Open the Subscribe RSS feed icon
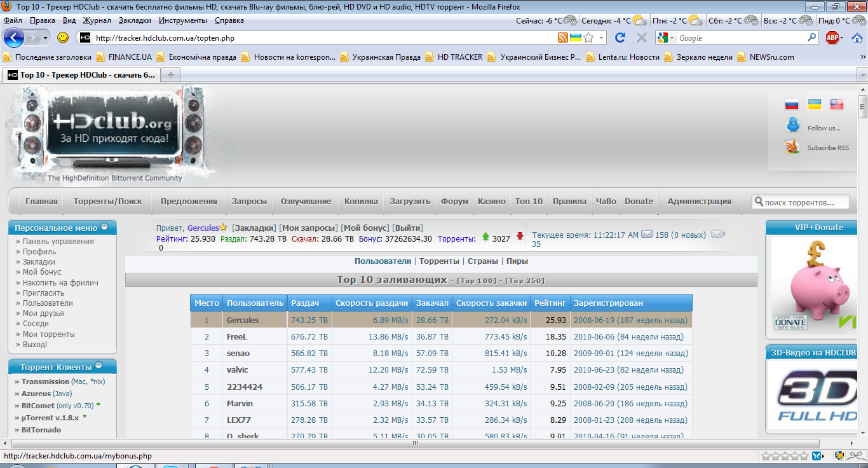The width and height of the screenshot is (868, 468). pos(792,147)
